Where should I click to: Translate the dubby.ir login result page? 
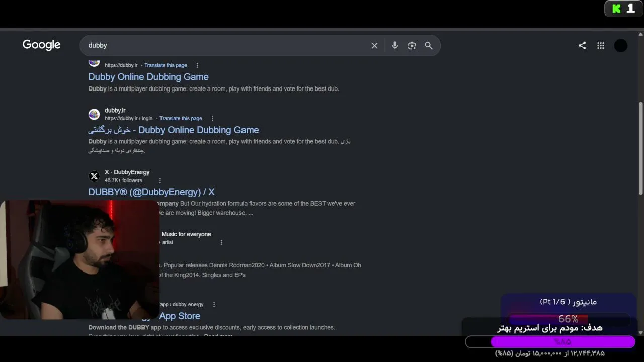181,118
